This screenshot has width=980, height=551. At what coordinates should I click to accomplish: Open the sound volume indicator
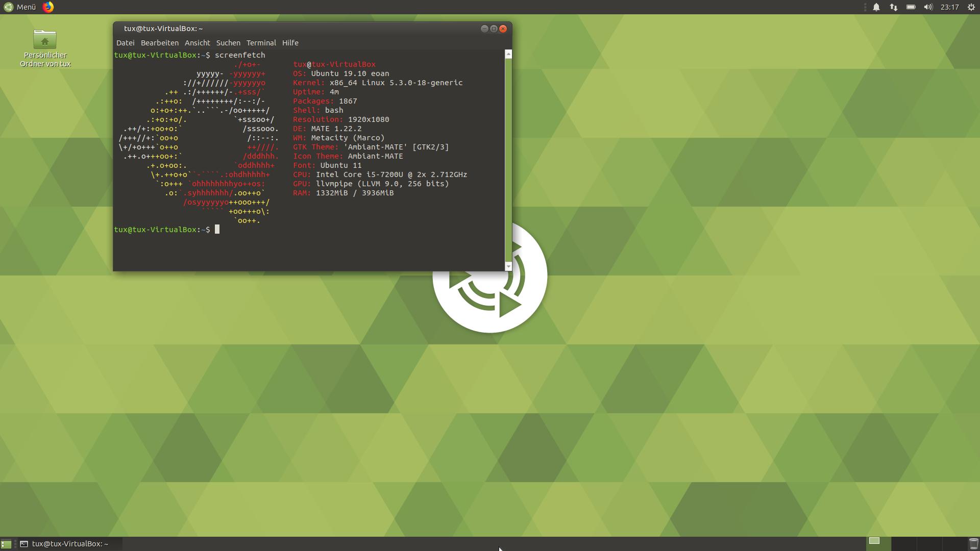tap(928, 7)
